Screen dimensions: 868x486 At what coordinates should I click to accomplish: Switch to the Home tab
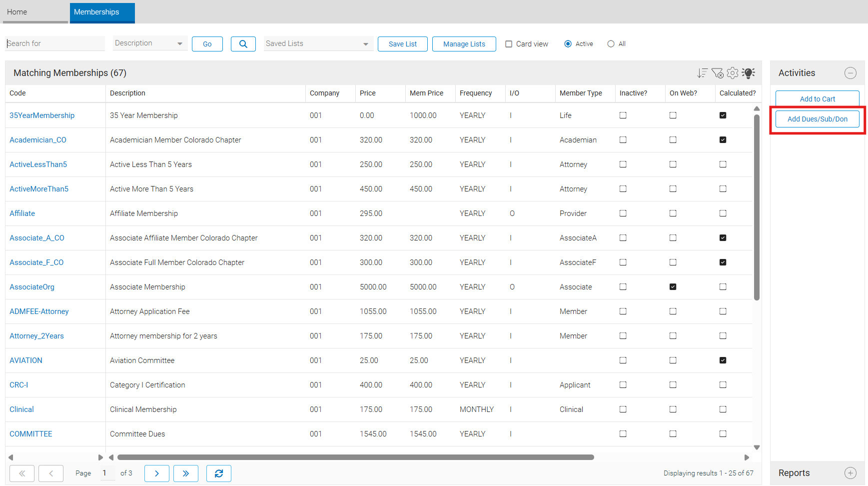tap(17, 12)
